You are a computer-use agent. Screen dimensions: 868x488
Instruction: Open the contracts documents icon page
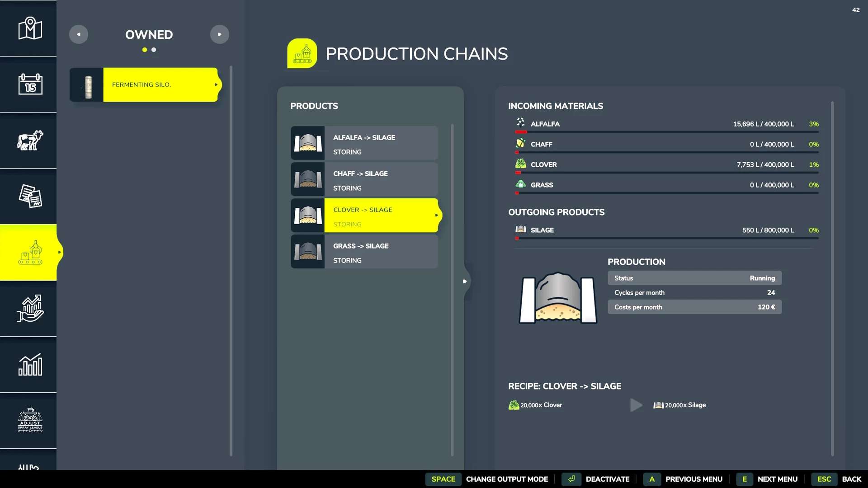click(x=30, y=197)
